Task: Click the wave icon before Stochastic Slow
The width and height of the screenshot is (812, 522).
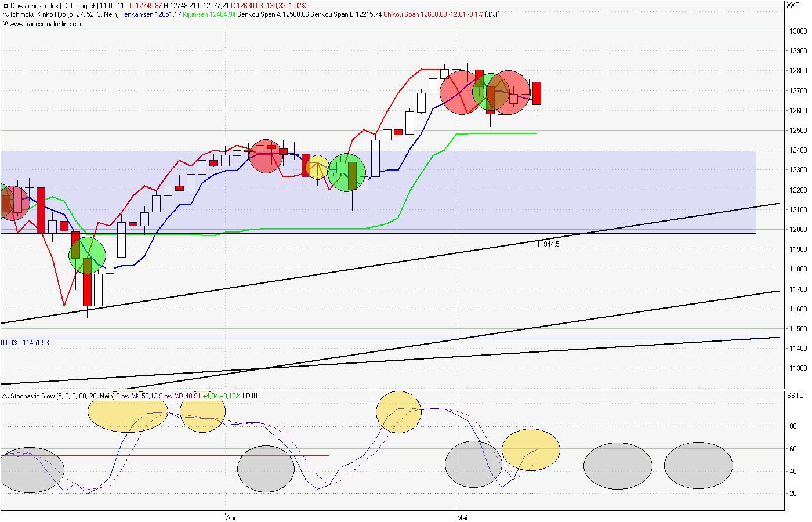Action: [x=5, y=396]
